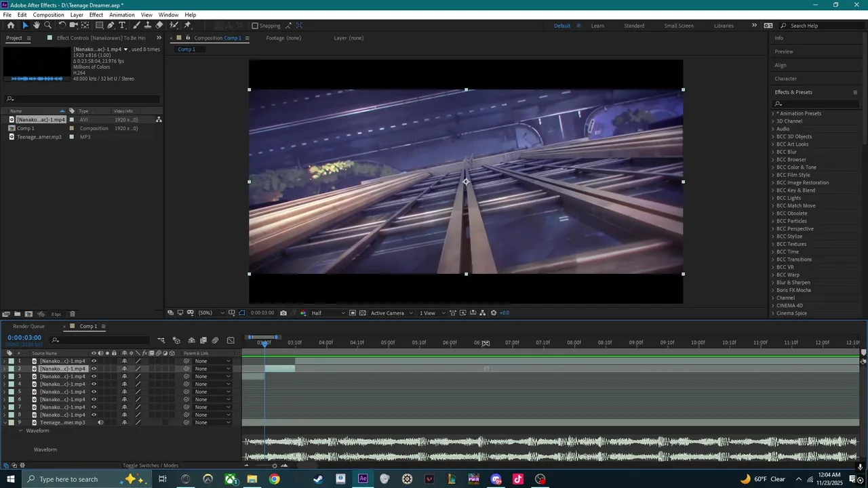The width and height of the screenshot is (868, 488).
Task: Click the label color swatch of layer 9
Action: tap(12, 422)
